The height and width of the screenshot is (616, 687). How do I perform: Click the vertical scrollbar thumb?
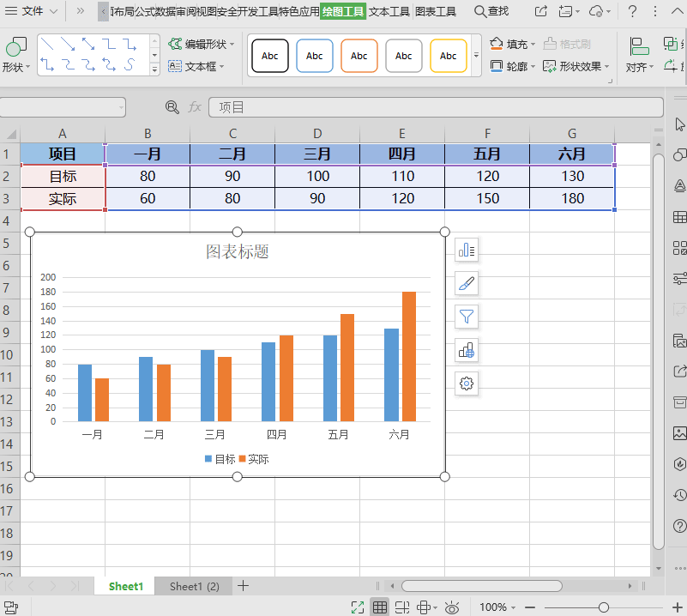[x=658, y=352]
